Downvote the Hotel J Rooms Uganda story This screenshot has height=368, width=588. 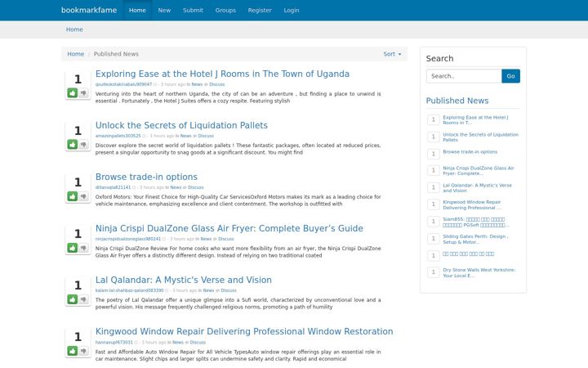coord(83,92)
